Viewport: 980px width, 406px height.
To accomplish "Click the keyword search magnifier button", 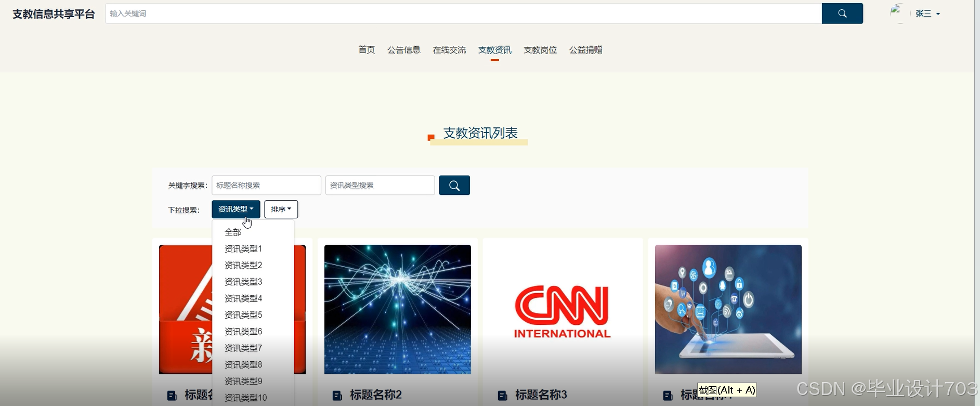I will point(454,186).
